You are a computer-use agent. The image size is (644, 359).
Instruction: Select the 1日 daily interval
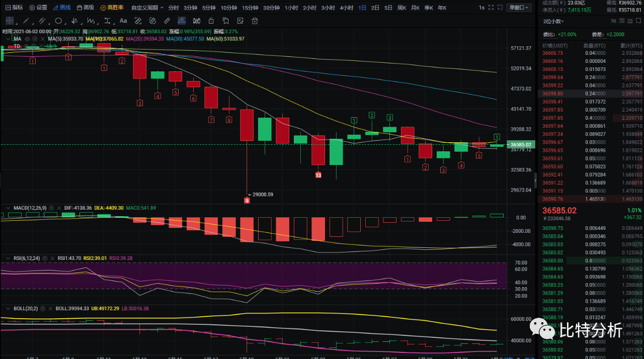(x=362, y=8)
